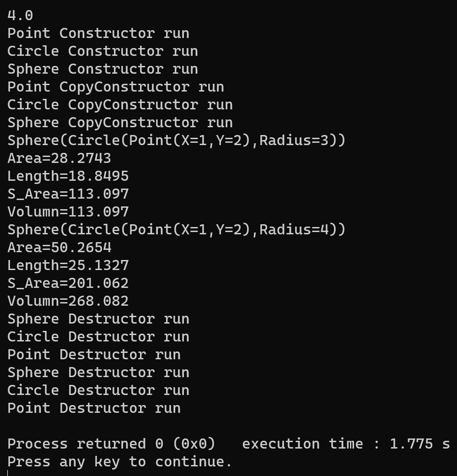Click the "S_Area=113.097" output

[x=68, y=194]
